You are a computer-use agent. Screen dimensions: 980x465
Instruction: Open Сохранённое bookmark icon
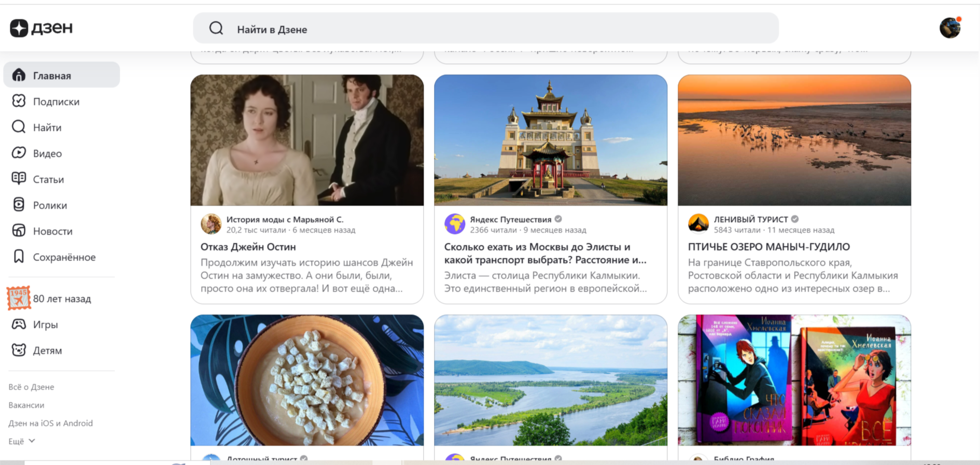coord(19,257)
